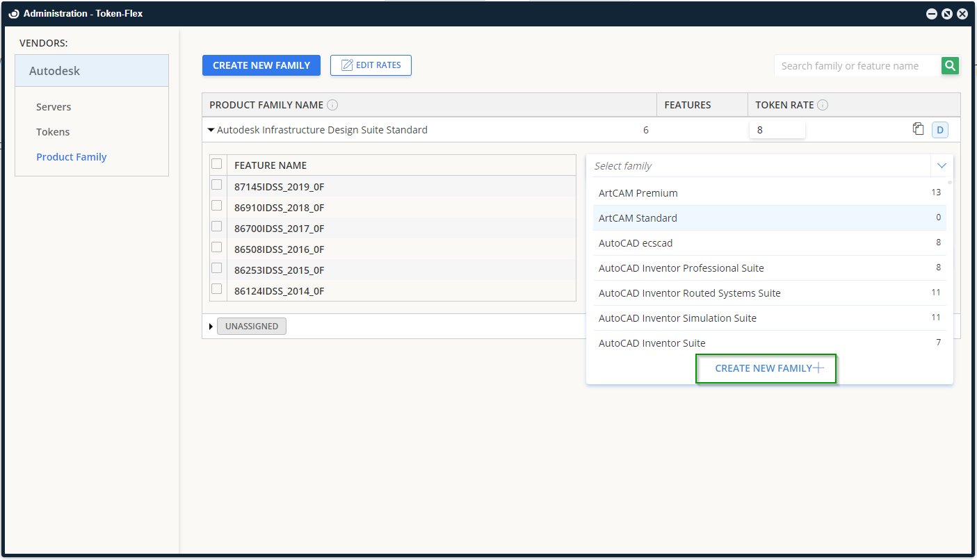Click the pencil Edit Rates button

coord(371,65)
